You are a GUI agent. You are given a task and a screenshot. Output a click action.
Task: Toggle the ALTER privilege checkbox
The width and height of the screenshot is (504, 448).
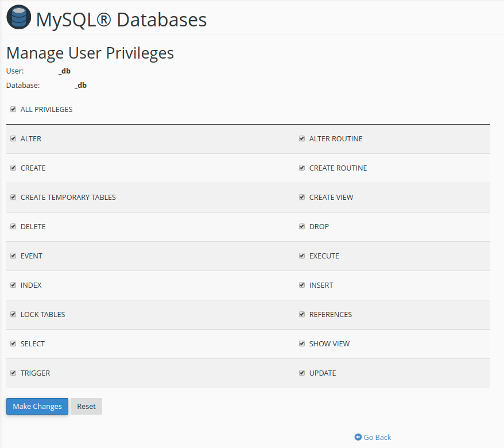(13, 138)
